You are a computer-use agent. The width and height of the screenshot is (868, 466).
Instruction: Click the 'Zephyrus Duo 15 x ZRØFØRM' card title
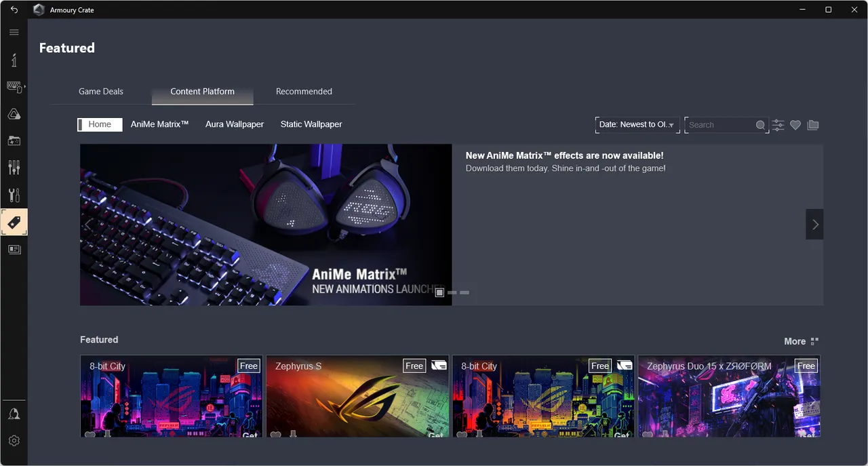709,366
